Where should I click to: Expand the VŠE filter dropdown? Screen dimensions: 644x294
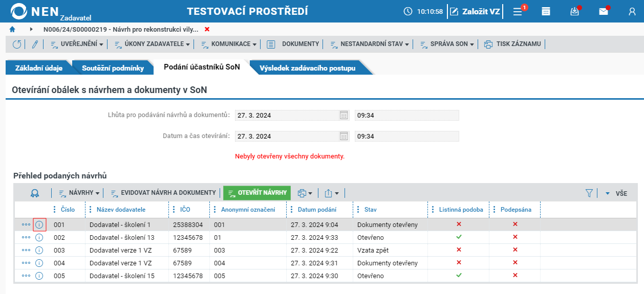tap(616, 193)
